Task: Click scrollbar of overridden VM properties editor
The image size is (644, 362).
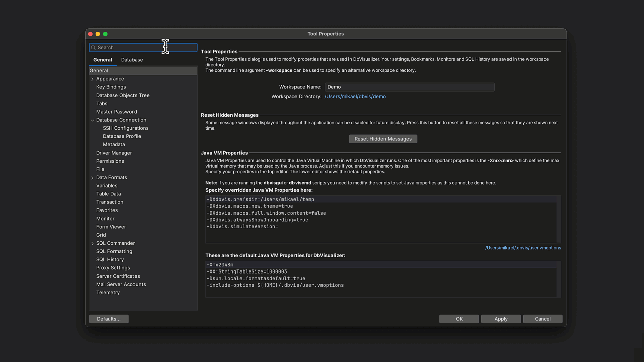Action: [559, 220]
